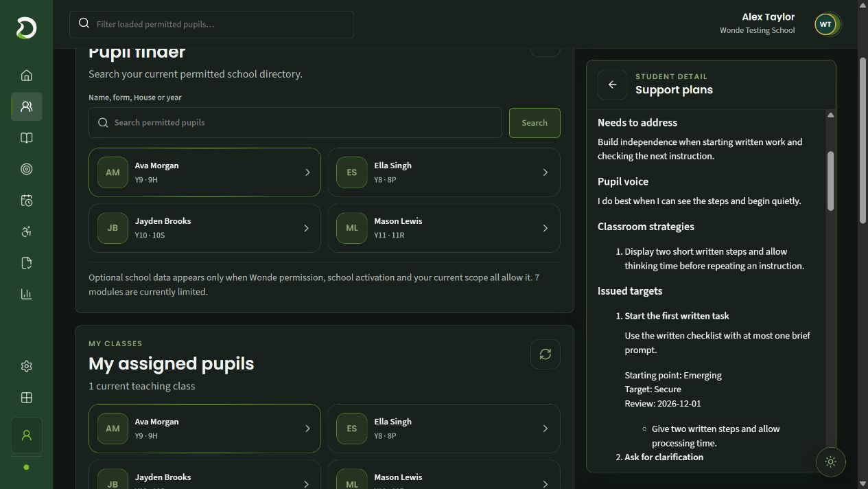Open Mason Lewis card in Pupil finder
The image size is (868, 489).
tap(444, 228)
